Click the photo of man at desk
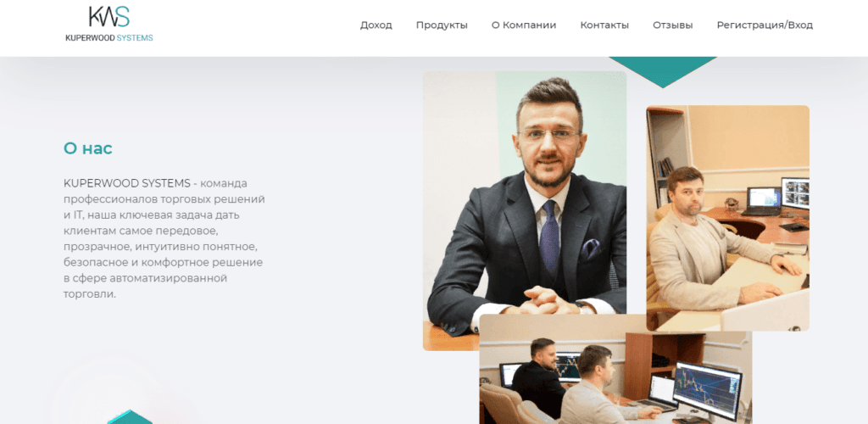The width and height of the screenshot is (868, 424). (727, 218)
